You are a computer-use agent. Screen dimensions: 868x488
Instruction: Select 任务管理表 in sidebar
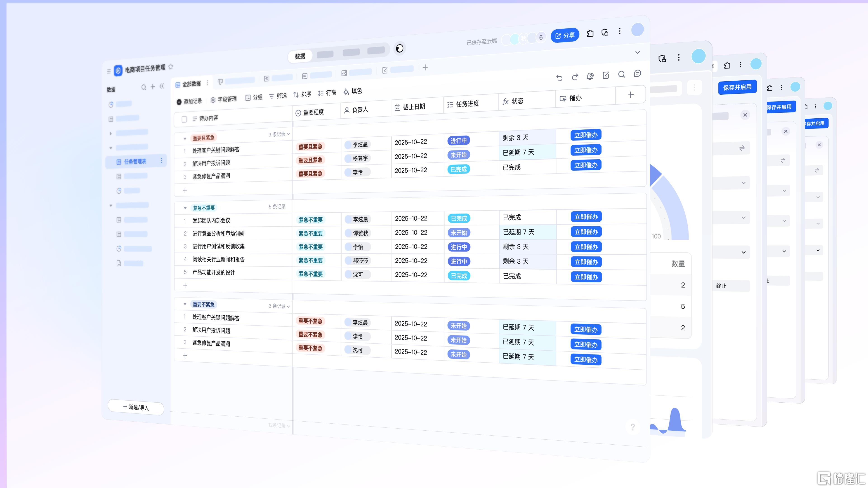tap(135, 162)
